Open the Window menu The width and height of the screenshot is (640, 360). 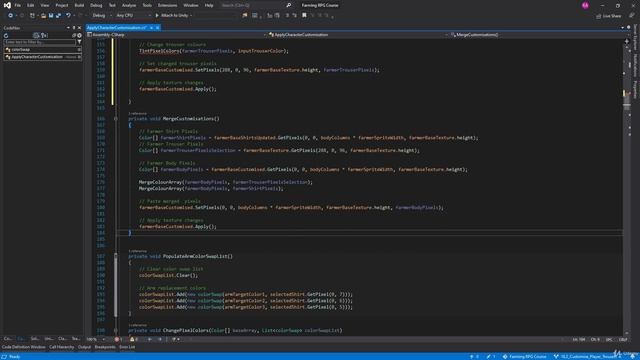[191, 5]
